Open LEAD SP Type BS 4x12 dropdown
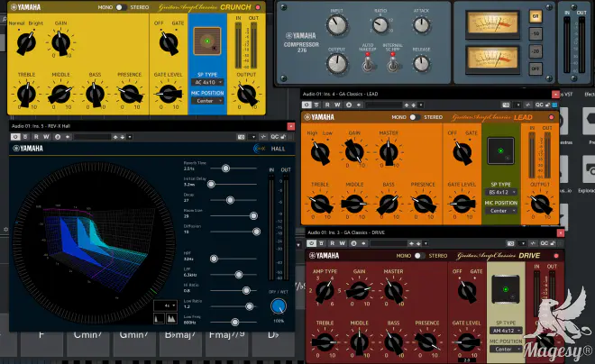Screen dimensions: 595x364 [501, 192]
